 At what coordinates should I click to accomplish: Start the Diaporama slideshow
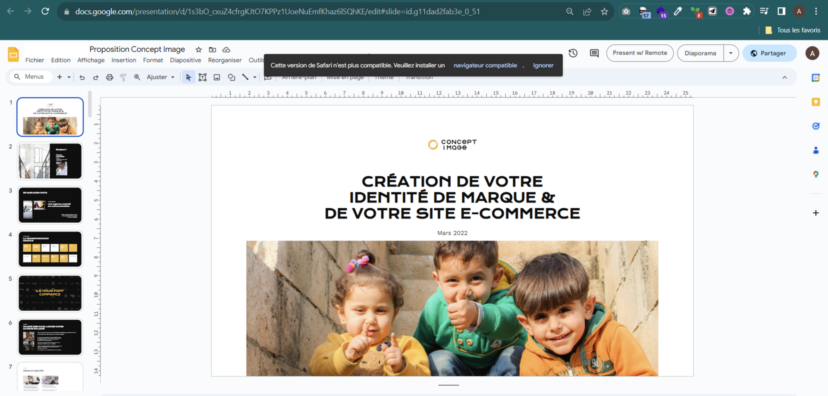point(700,53)
